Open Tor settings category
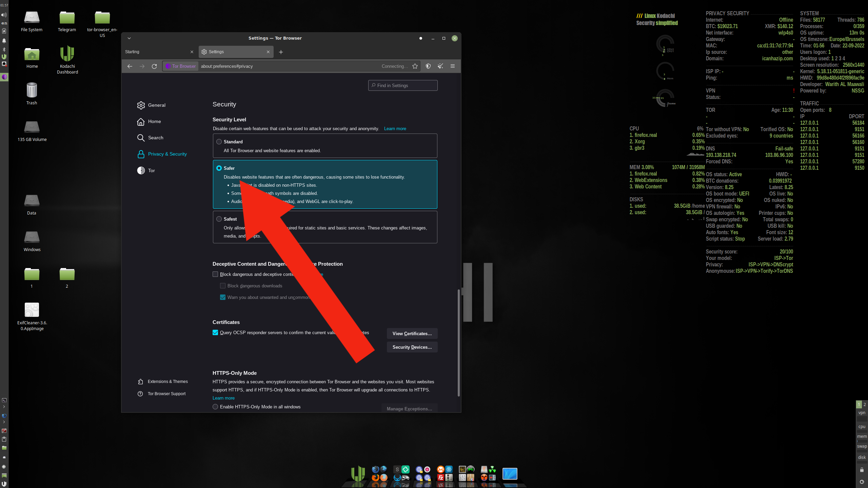 (x=146, y=170)
